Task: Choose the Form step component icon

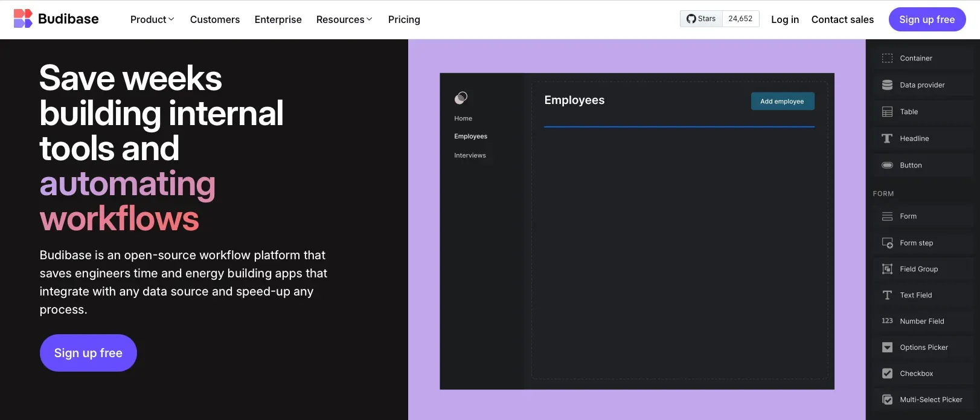Action: [887, 243]
